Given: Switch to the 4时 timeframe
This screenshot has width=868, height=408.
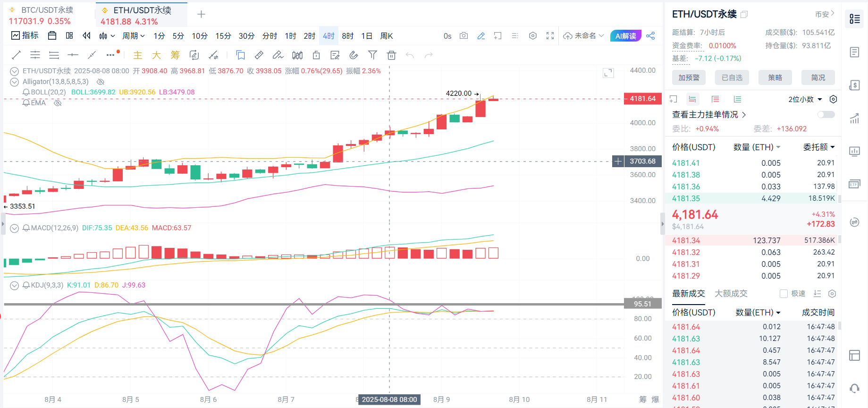Looking at the screenshot, I should click(x=329, y=36).
